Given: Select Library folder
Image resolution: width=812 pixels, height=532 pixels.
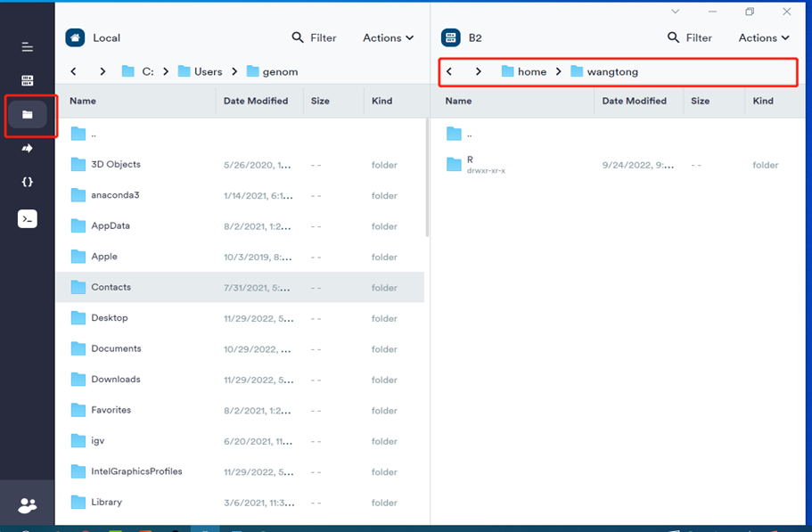Looking at the screenshot, I should 240,503.
